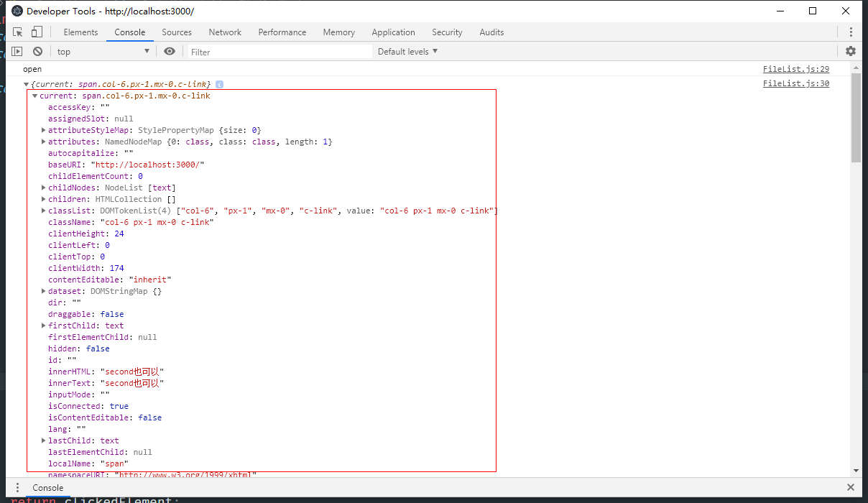Go to the Network tab
This screenshot has height=503, width=868.
pos(225,32)
